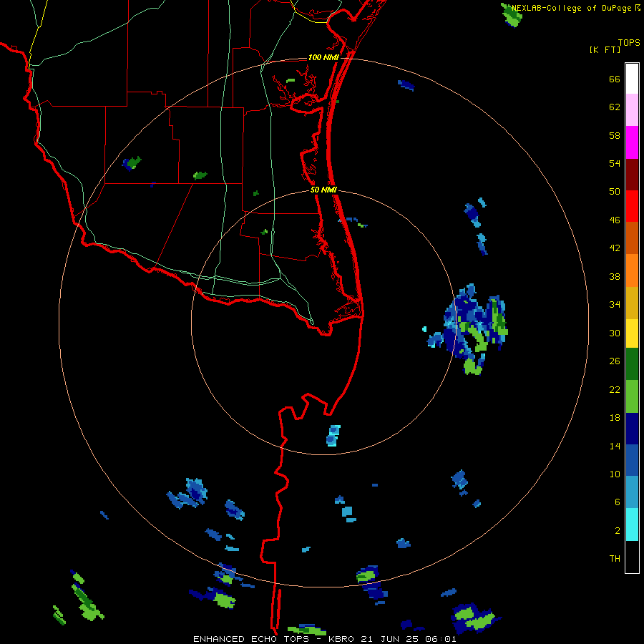Click the bright red 46-50 kft legend swatch
This screenshot has width=644, height=644.
click(x=632, y=206)
